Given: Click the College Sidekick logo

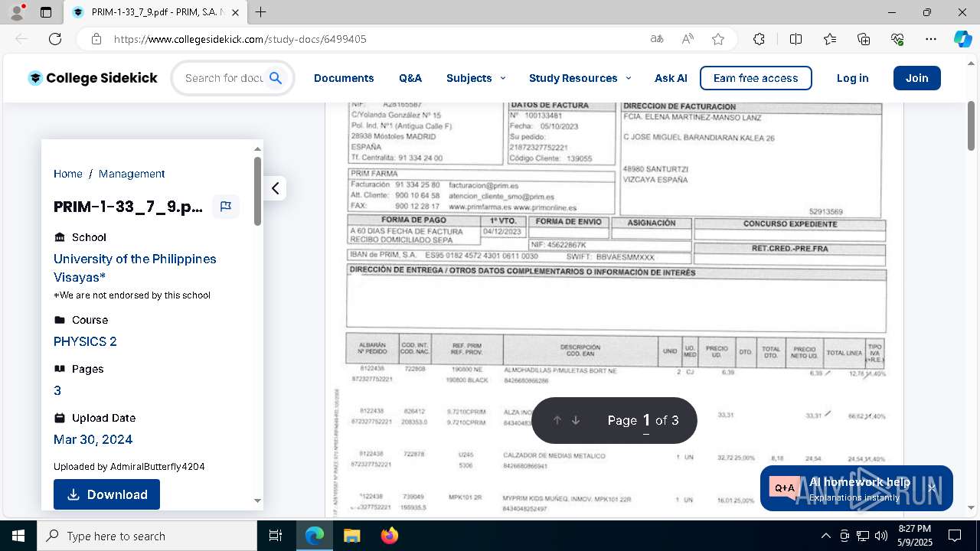Looking at the screenshot, I should pos(92,78).
